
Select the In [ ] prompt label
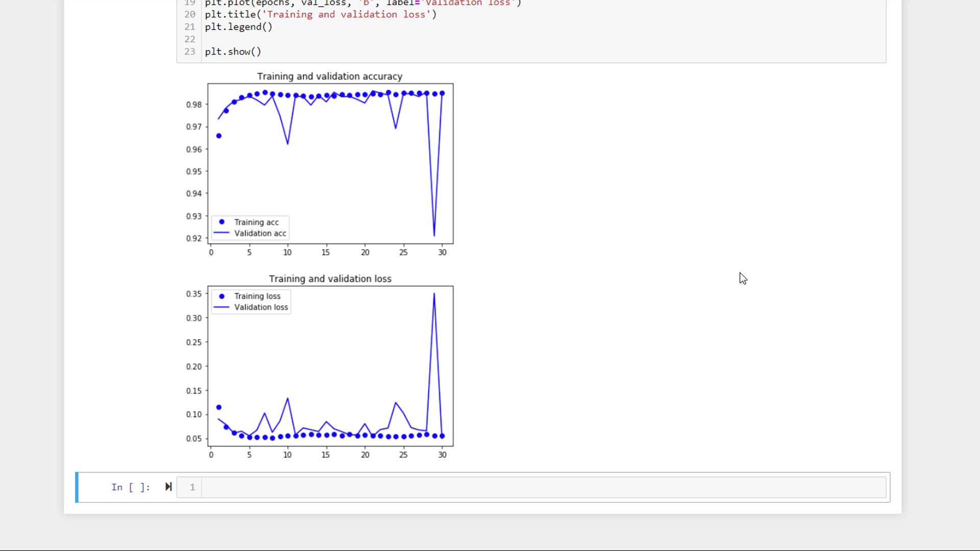click(x=131, y=487)
